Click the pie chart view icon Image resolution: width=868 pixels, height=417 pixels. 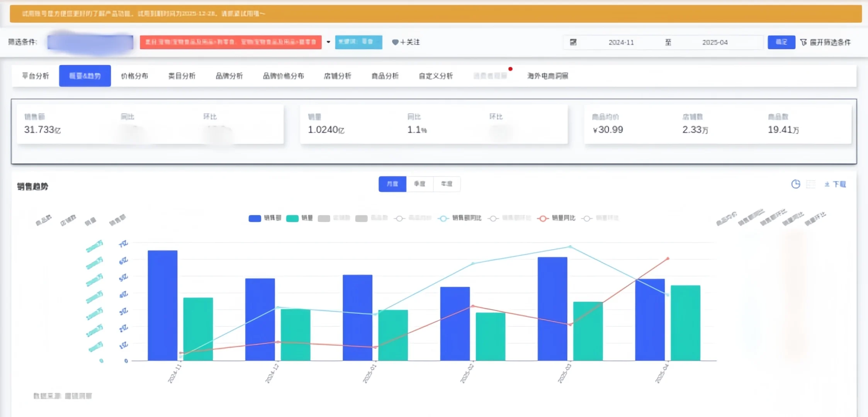[795, 184]
